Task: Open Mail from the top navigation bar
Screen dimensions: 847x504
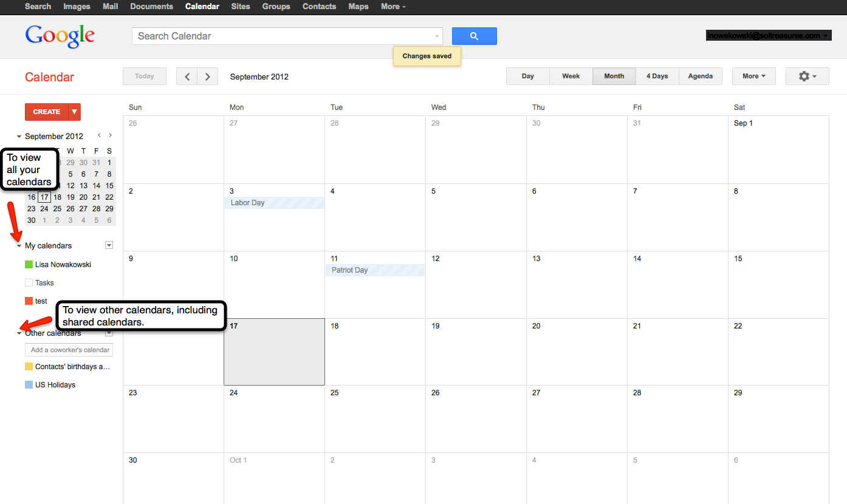Action: (110, 7)
